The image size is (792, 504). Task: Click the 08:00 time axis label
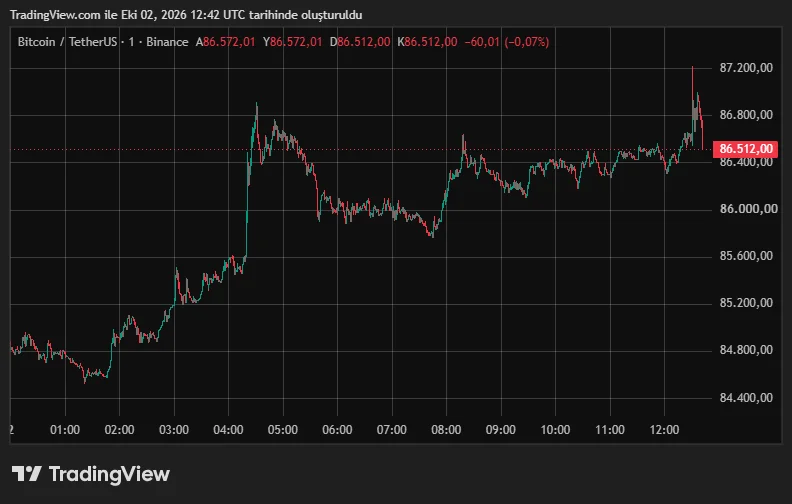tap(447, 430)
